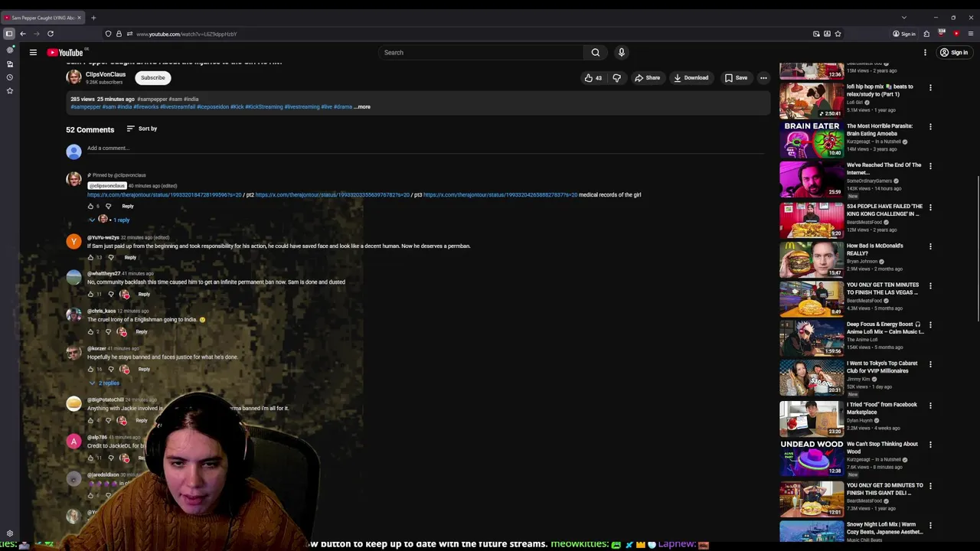View site security lock information

119,34
